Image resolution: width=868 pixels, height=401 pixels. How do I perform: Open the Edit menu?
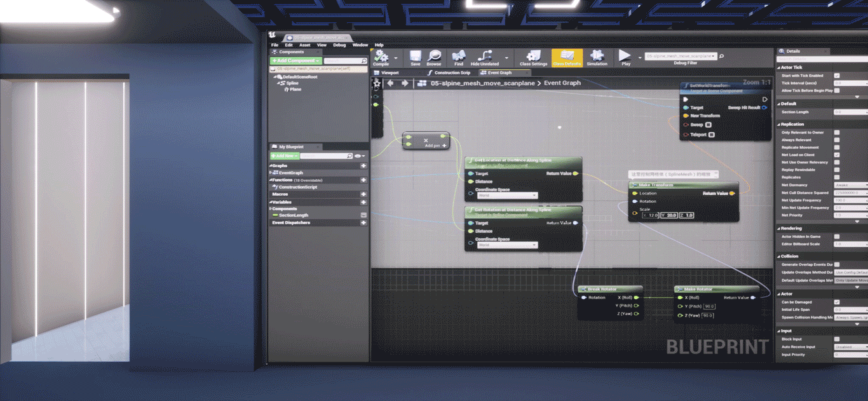[x=288, y=45]
